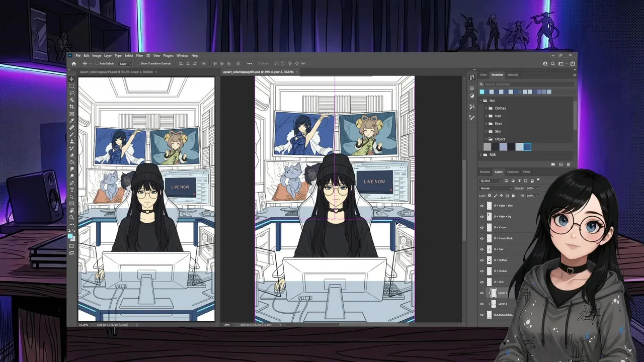644x362 pixels.
Task: Open the three-dots more options
Action: click(250, 63)
